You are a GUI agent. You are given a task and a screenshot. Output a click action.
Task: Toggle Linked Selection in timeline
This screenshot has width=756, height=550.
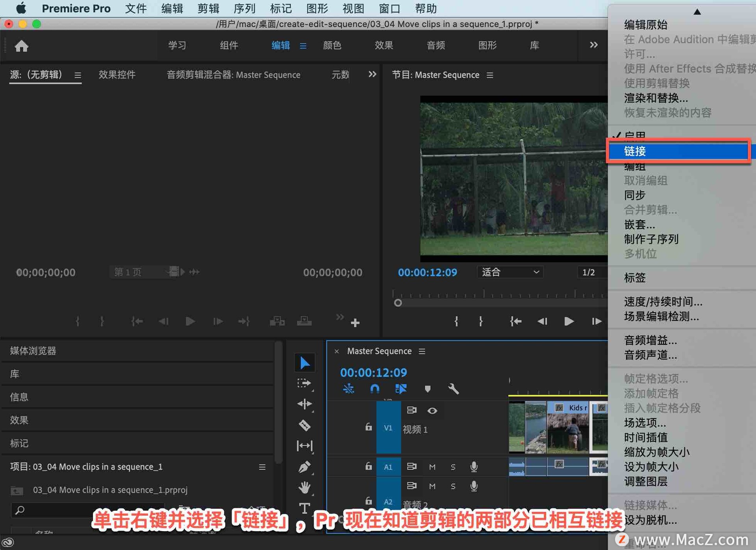coord(401,389)
